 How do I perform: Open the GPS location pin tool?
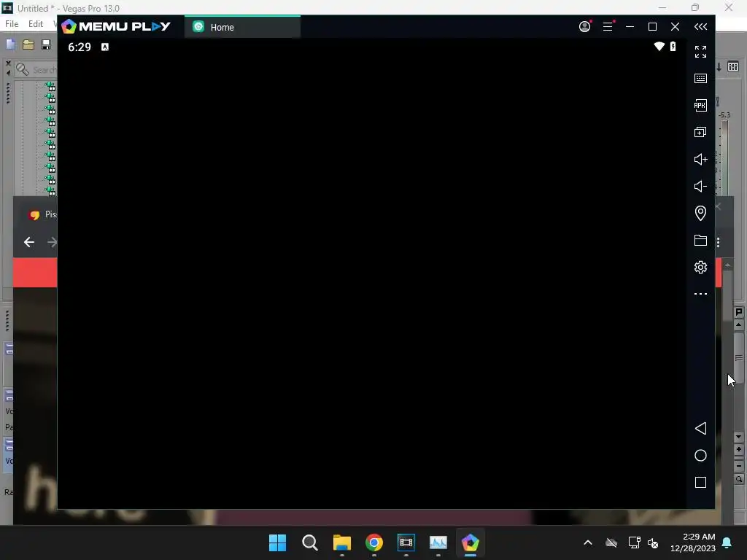pyautogui.click(x=700, y=213)
